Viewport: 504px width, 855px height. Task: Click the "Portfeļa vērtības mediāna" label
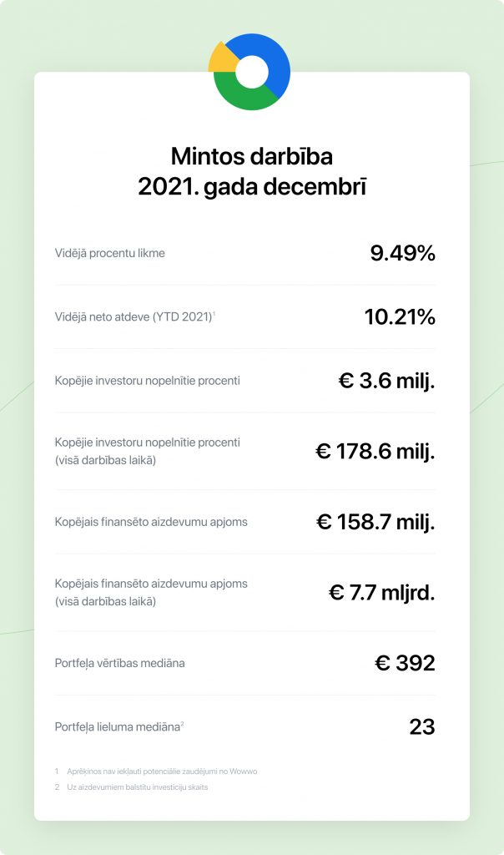[x=119, y=664]
